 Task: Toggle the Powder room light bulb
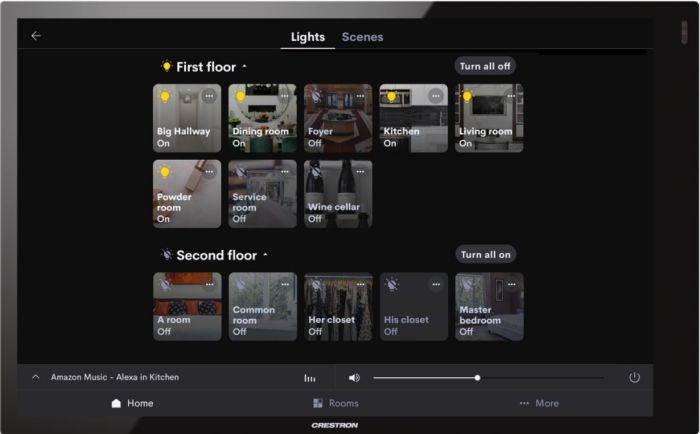[x=165, y=172]
